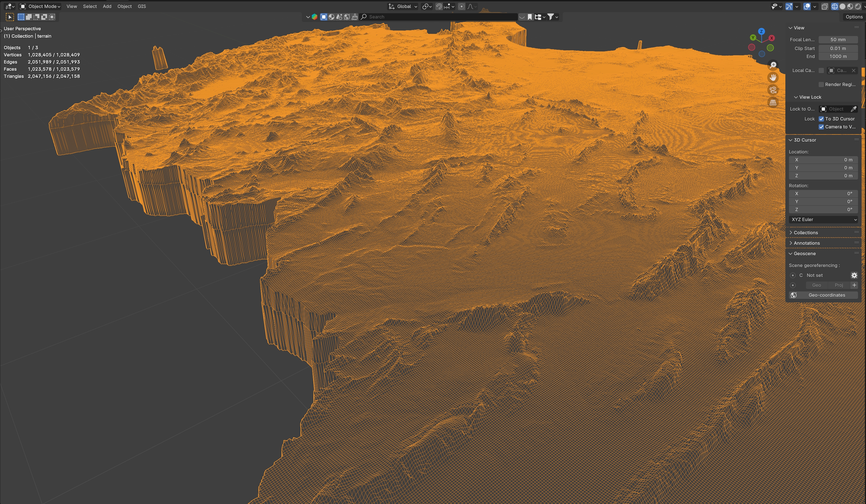Enable the Render Region checkbox
866x504 pixels.
tap(821, 84)
